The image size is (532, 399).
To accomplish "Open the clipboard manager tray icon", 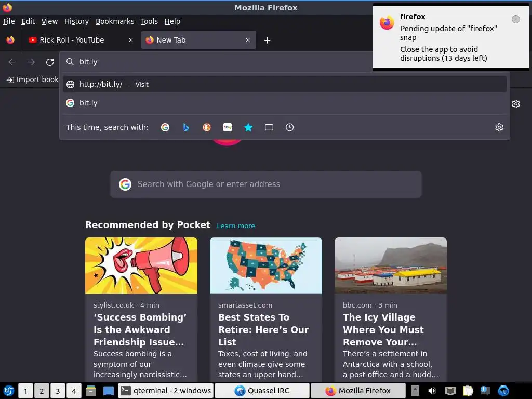I will 468,391.
